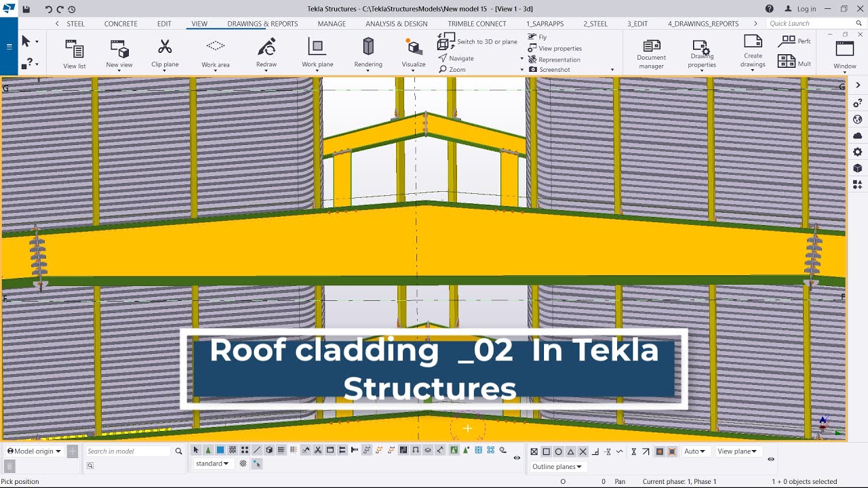Expand more ribbon tabs with right chevron

[x=755, y=24]
